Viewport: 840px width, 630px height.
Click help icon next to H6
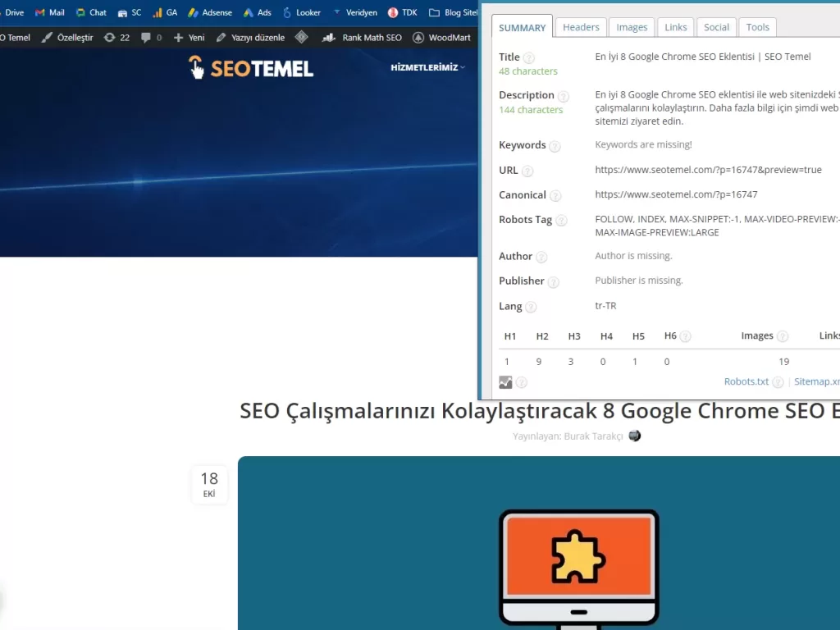pyautogui.click(x=685, y=336)
